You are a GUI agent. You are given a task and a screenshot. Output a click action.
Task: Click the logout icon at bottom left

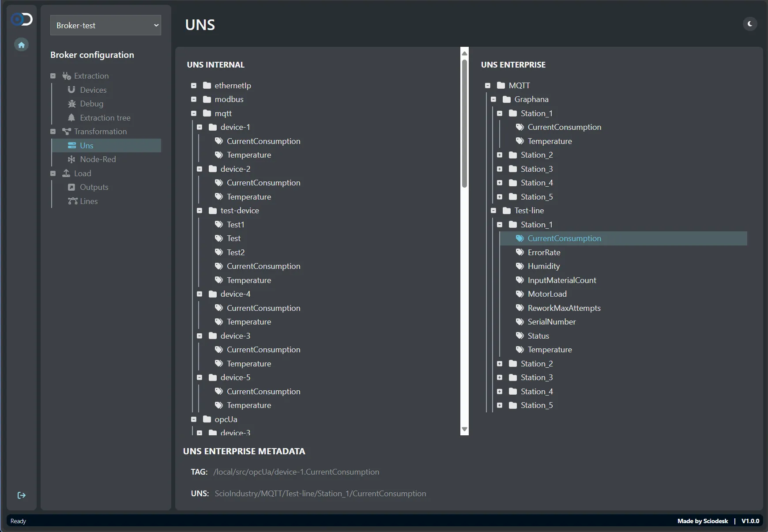click(21, 495)
